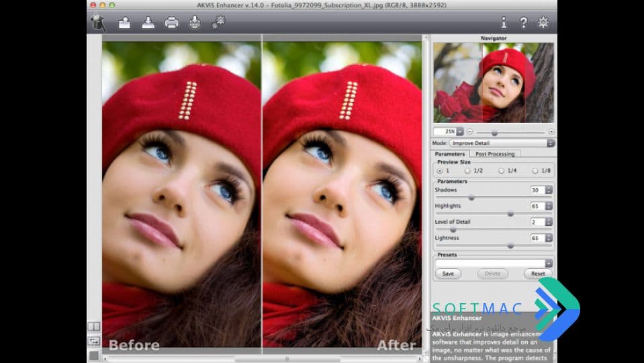
Task: Click the export presets circular arrow icon
Action: tap(195, 23)
